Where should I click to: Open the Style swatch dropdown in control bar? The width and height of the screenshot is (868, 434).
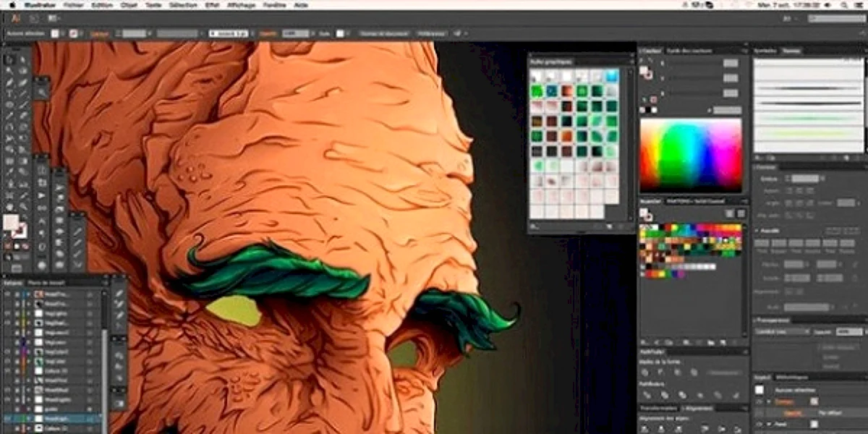(341, 33)
